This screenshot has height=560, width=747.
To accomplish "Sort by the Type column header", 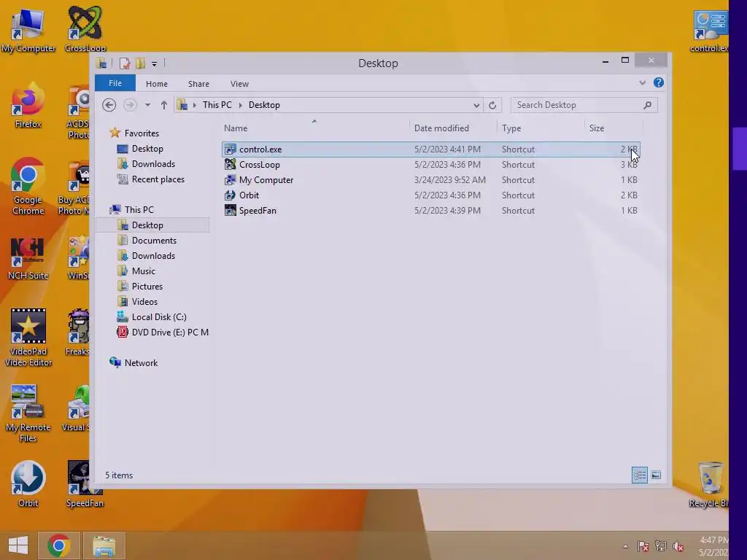I will pyautogui.click(x=541, y=128).
